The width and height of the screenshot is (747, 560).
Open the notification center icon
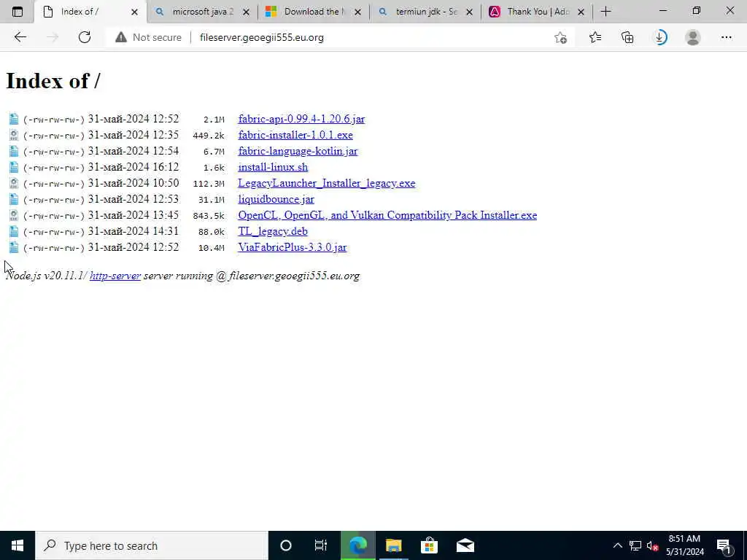tap(724, 546)
